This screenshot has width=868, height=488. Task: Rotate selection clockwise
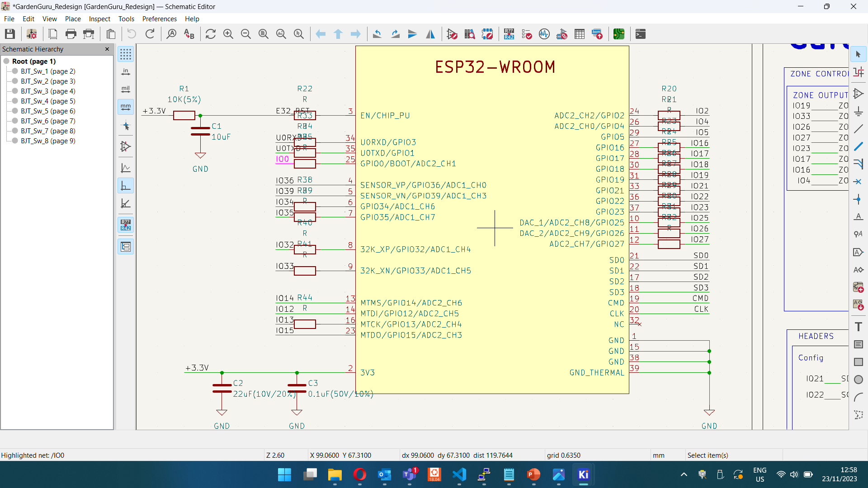(395, 34)
